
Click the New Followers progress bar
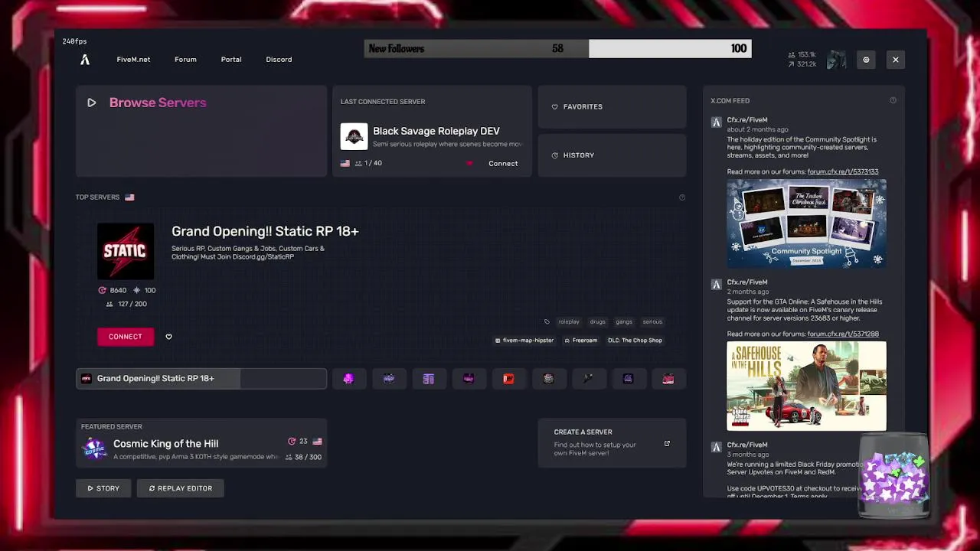(558, 49)
